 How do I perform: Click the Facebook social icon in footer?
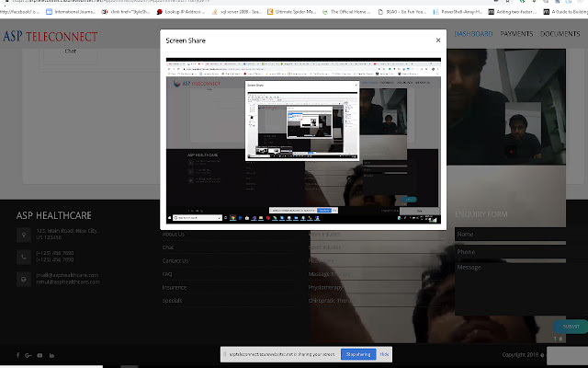[x=18, y=355]
